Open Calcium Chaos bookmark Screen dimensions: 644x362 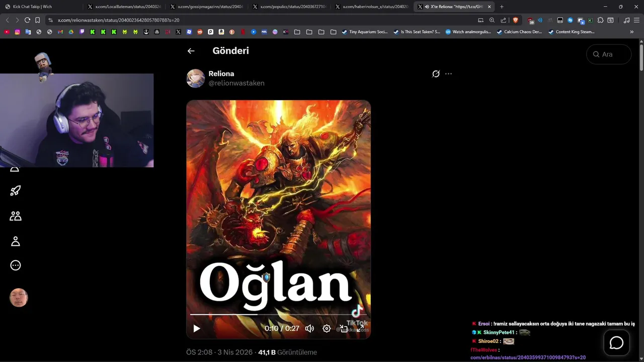[x=519, y=32]
